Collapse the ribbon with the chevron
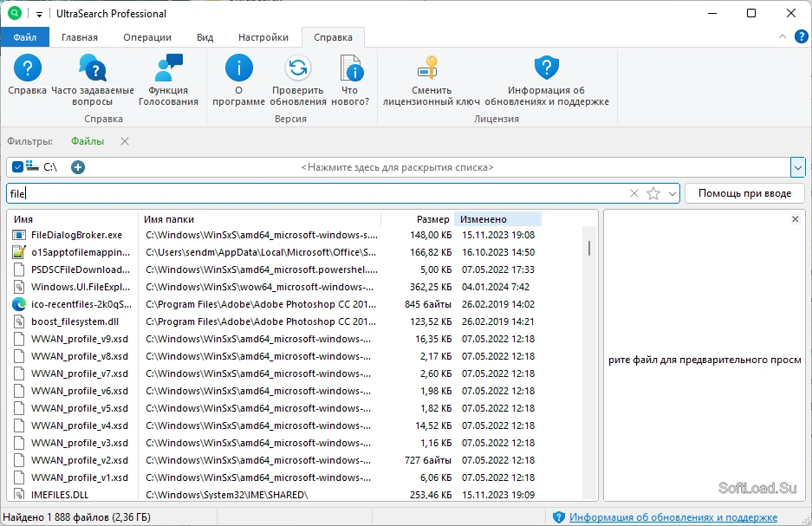 [782, 36]
